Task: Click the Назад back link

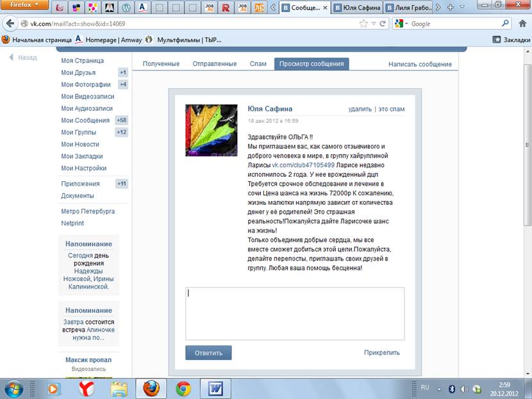Action: coord(23,57)
